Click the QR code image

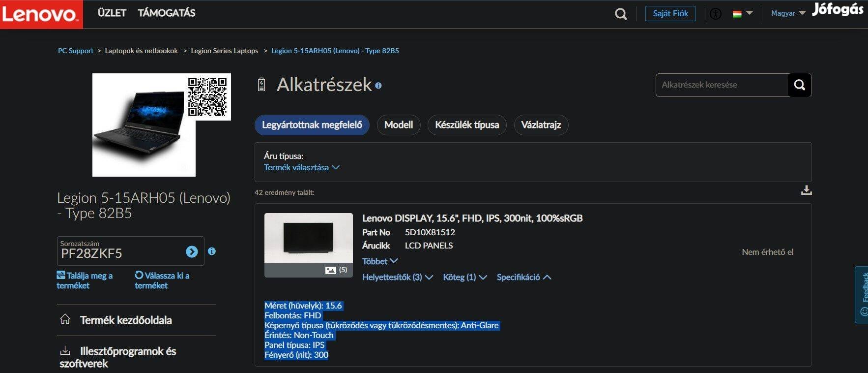[x=207, y=96]
